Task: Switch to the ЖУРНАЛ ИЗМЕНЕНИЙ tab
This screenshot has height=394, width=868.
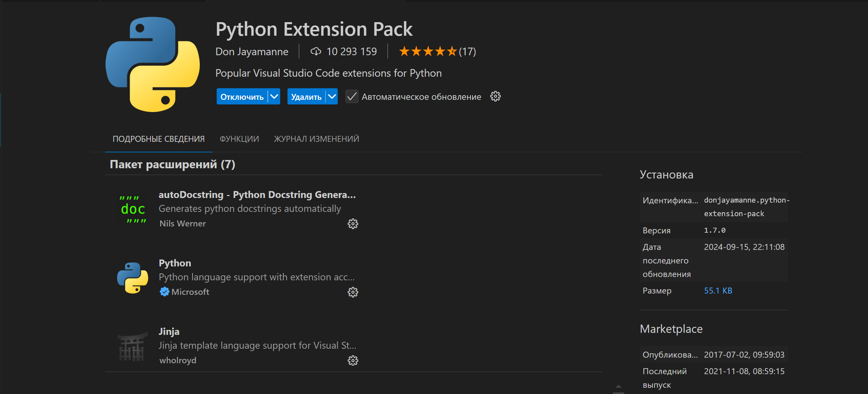Action: click(316, 139)
